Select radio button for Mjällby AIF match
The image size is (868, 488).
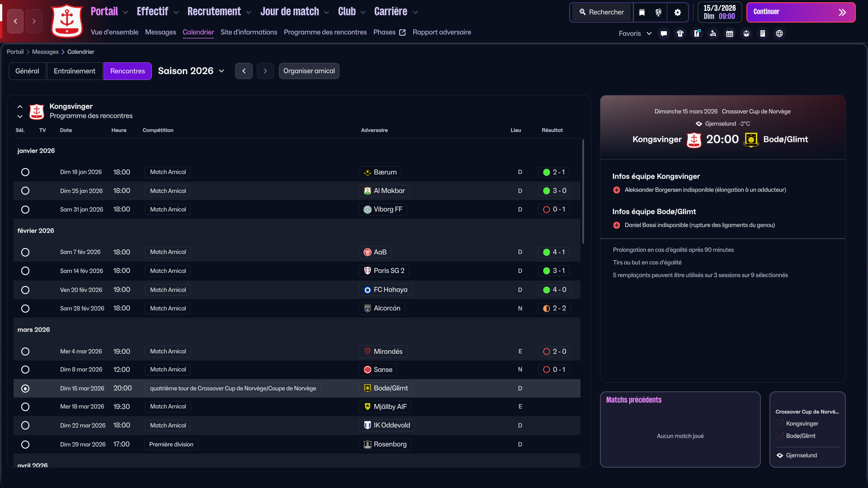click(x=25, y=407)
